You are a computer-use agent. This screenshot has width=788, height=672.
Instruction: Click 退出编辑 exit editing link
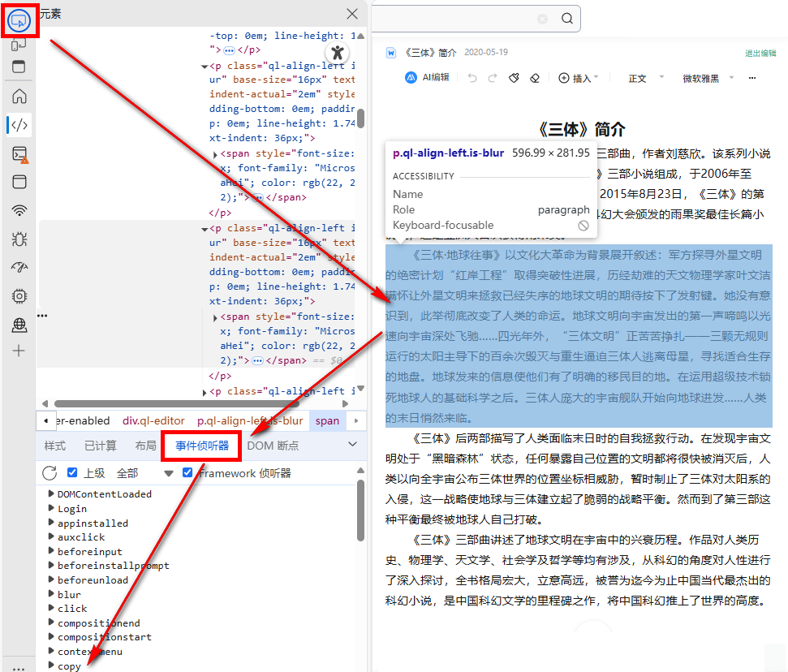tap(760, 54)
